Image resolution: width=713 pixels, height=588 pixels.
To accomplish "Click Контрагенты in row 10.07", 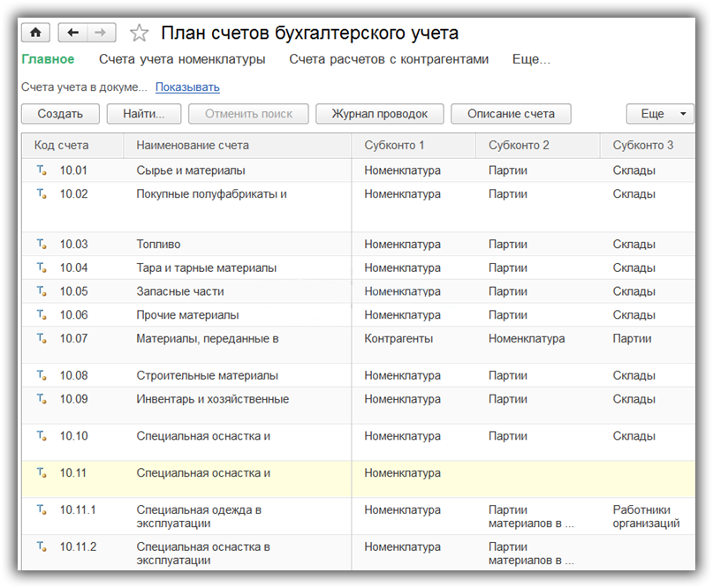I will pos(398,338).
